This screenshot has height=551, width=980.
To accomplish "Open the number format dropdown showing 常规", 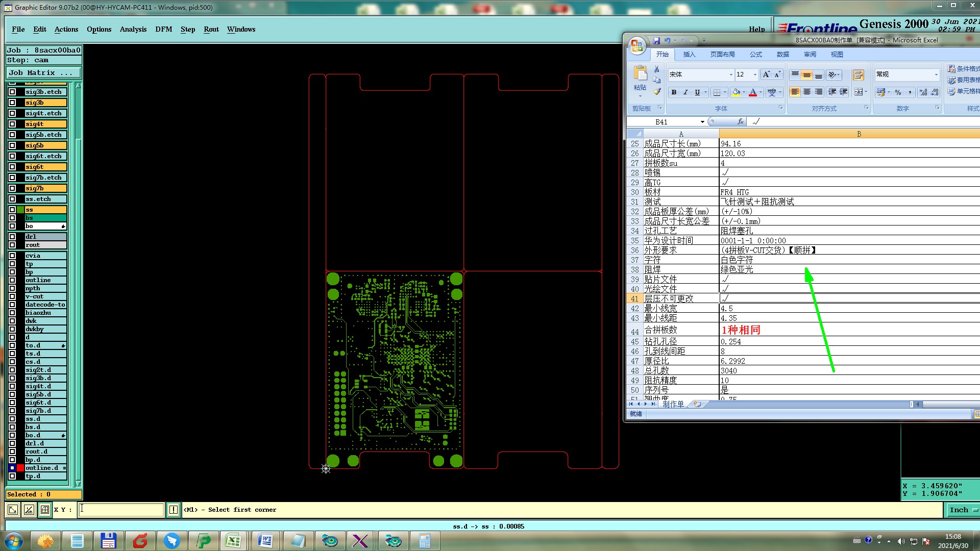I will pos(936,74).
